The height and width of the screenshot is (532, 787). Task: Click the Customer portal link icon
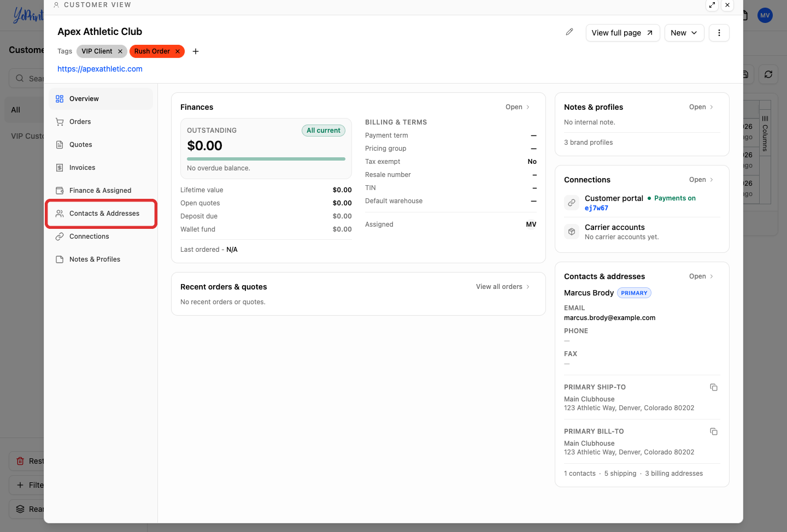(572, 203)
